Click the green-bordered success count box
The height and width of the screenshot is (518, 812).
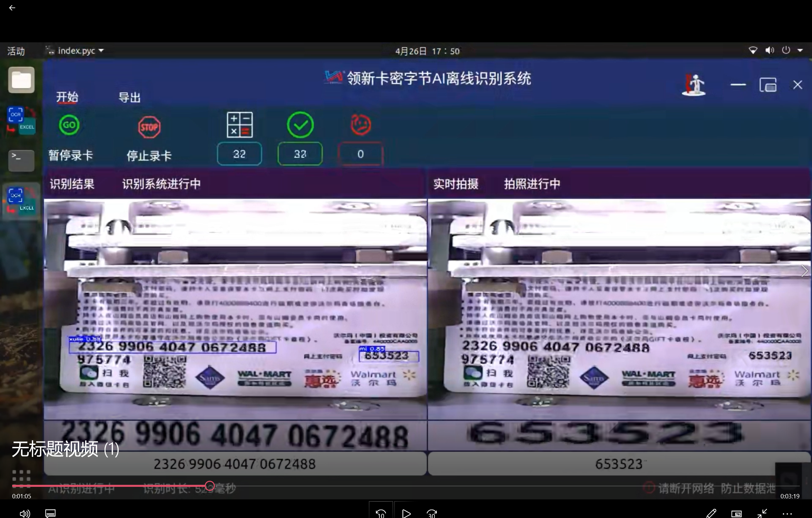pos(300,154)
